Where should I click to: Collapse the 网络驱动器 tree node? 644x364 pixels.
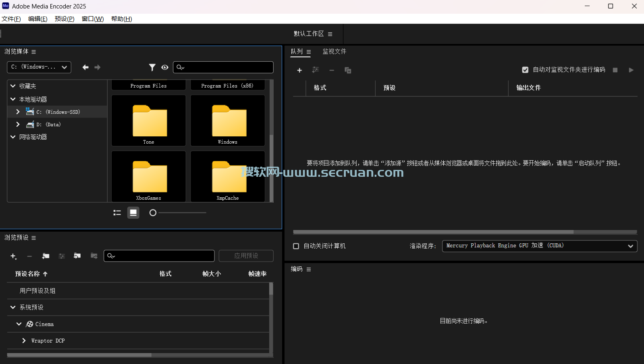click(x=13, y=137)
